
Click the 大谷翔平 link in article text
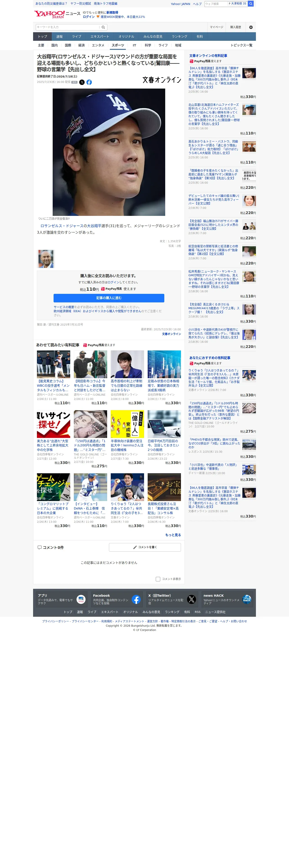(x=94, y=226)
